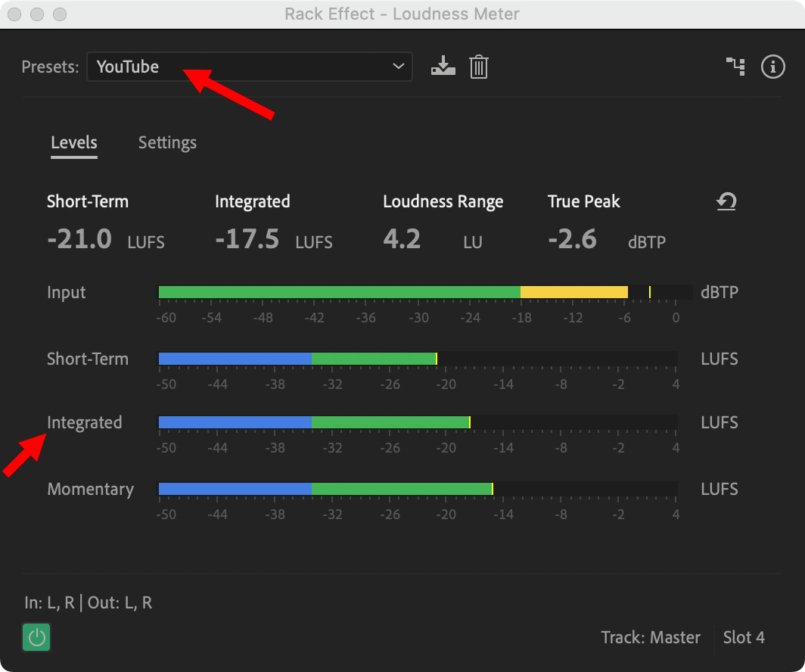The height and width of the screenshot is (672, 805).
Task: Click the 4.2 Loudness Range value
Action: click(x=402, y=239)
